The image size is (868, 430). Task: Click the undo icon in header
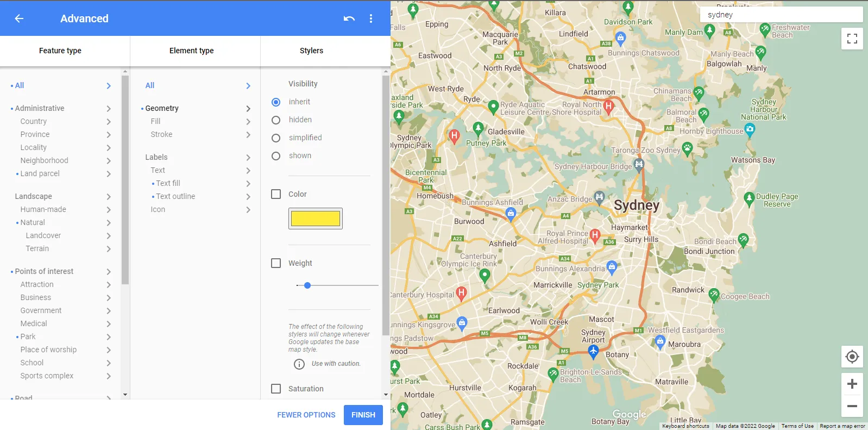tap(349, 18)
